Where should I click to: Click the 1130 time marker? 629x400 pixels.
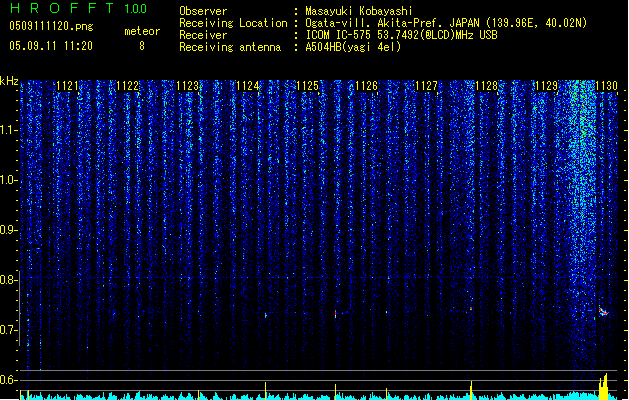606,86
